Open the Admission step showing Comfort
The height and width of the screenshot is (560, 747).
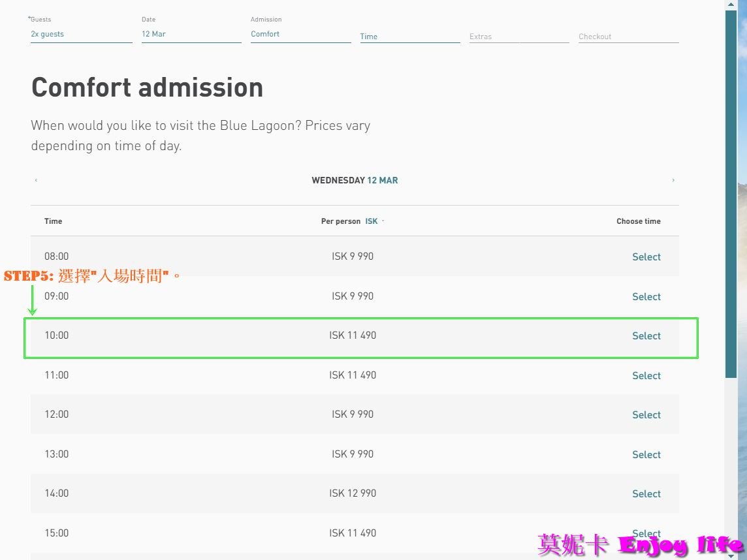300,34
